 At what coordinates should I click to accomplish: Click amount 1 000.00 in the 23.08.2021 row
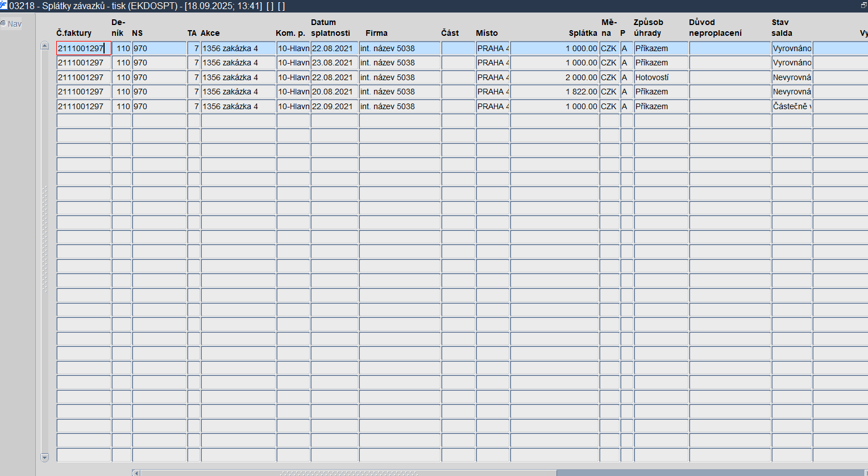click(554, 63)
